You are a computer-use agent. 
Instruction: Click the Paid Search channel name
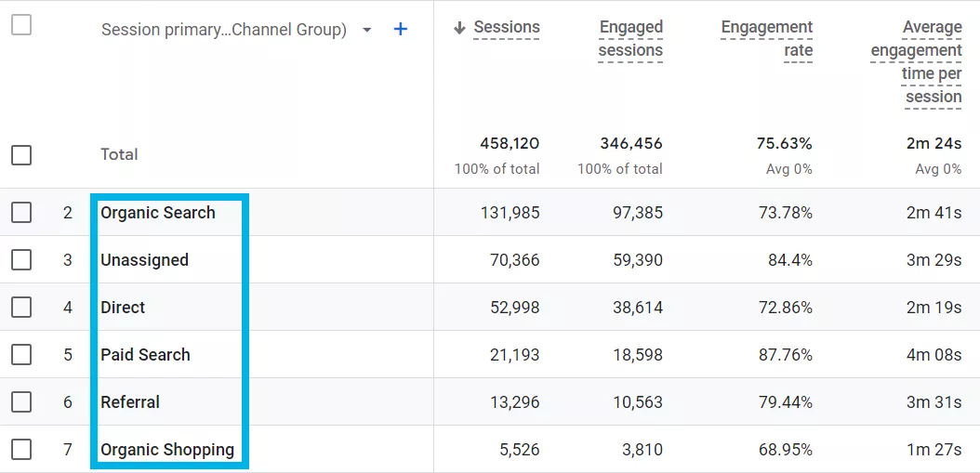145,355
